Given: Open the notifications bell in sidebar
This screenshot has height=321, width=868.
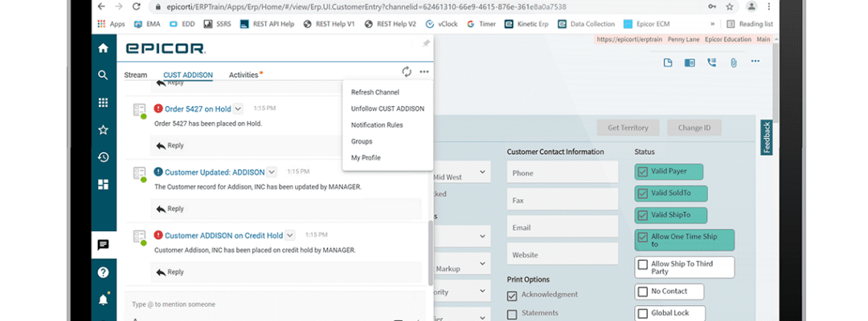Looking at the screenshot, I should pyautogui.click(x=103, y=299).
